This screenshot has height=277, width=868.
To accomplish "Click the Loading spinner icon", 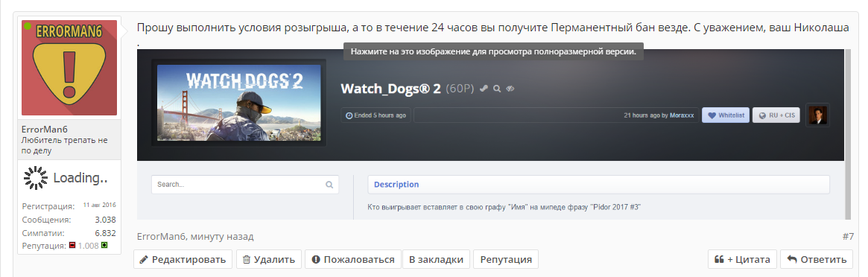I will (x=36, y=178).
